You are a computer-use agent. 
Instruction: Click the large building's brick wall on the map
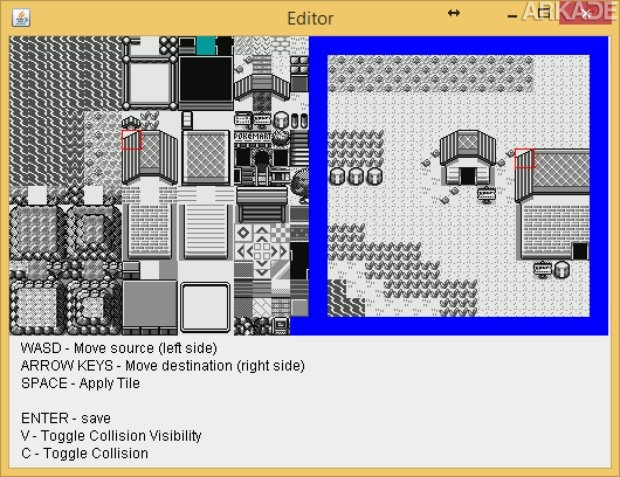[548, 229]
